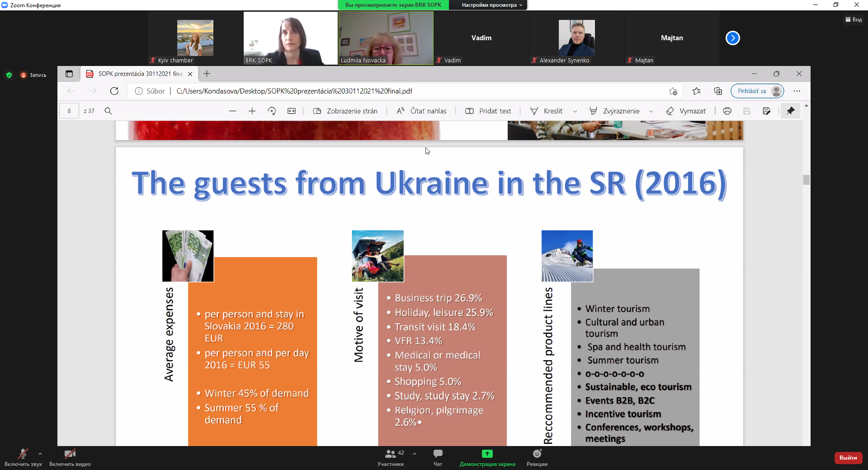Screen dimensions: 868x470
Task: Click the Prihlásiť sa sign-in button
Action: pyautogui.click(x=751, y=91)
